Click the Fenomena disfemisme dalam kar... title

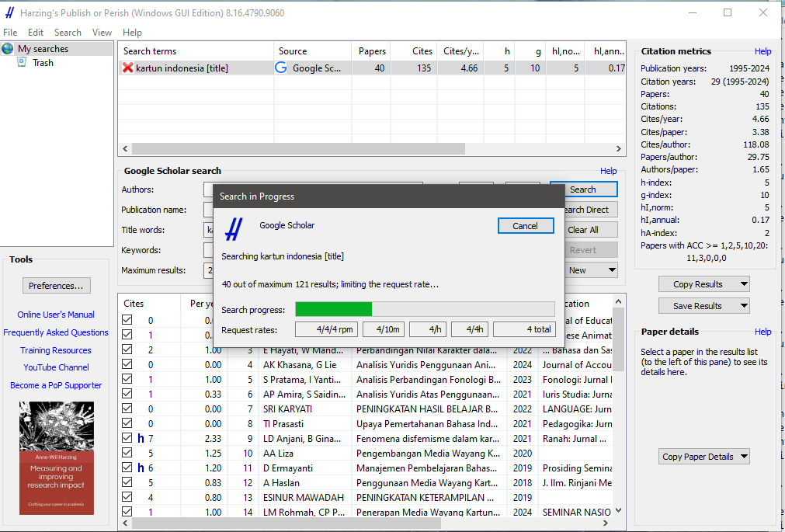point(428,438)
